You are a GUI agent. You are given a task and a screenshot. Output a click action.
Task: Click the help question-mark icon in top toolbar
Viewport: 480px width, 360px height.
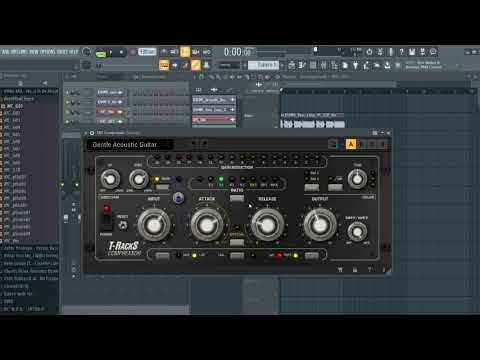[401, 52]
